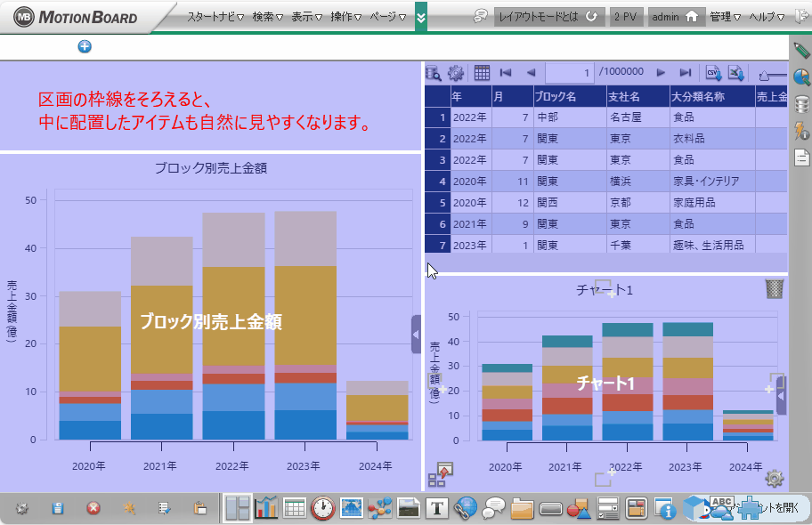Open the 検索 menu
The height and width of the screenshot is (525, 812).
[x=267, y=17]
